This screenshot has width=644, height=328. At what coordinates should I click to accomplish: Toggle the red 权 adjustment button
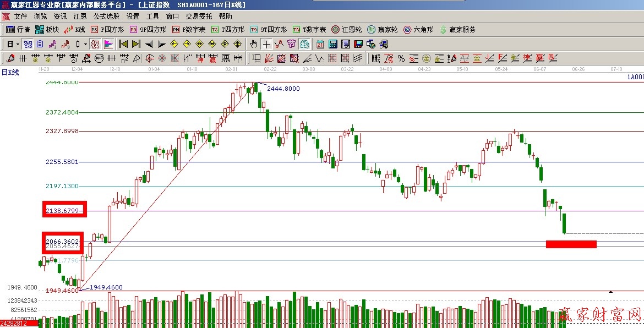[x=95, y=44]
